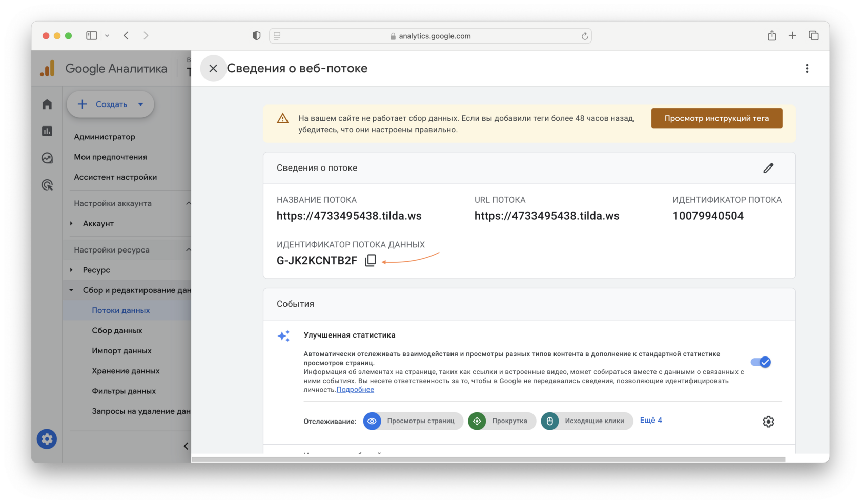Collapse Сбор и редактирование данных
861x504 pixels.
coord(71,290)
